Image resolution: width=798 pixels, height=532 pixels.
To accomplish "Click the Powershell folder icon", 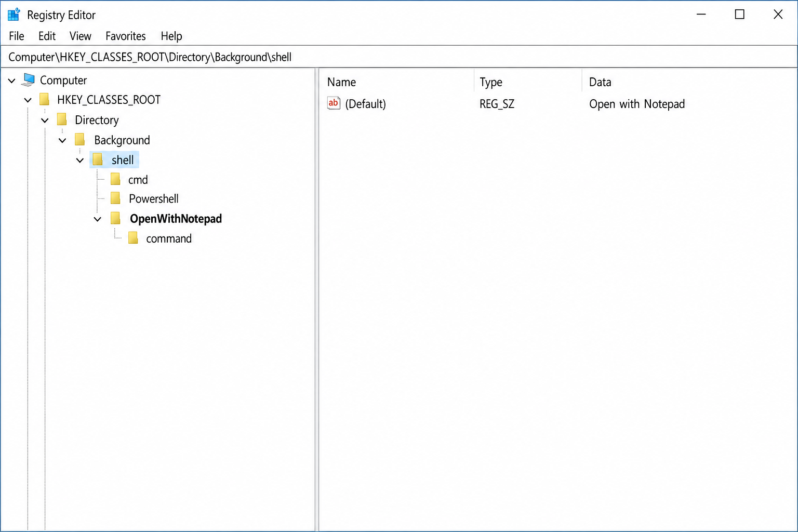I will point(116,198).
